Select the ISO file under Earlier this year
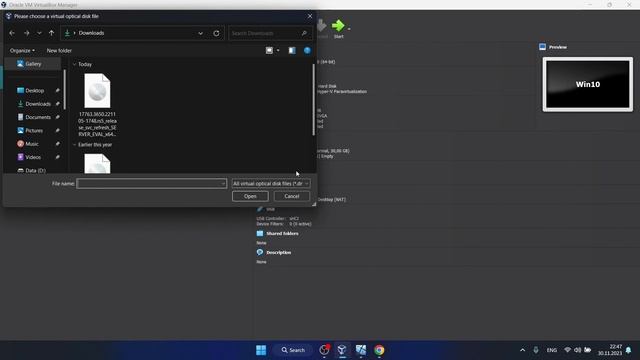The image size is (640, 360). [97, 163]
